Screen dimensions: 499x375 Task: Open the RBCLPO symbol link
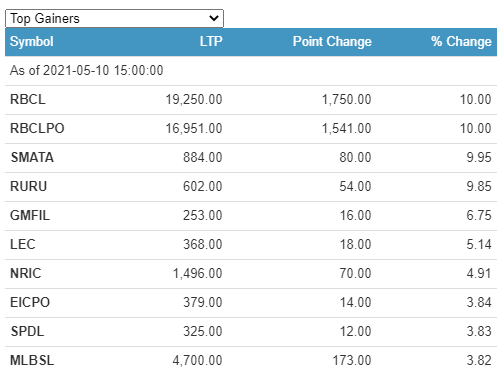click(37, 128)
